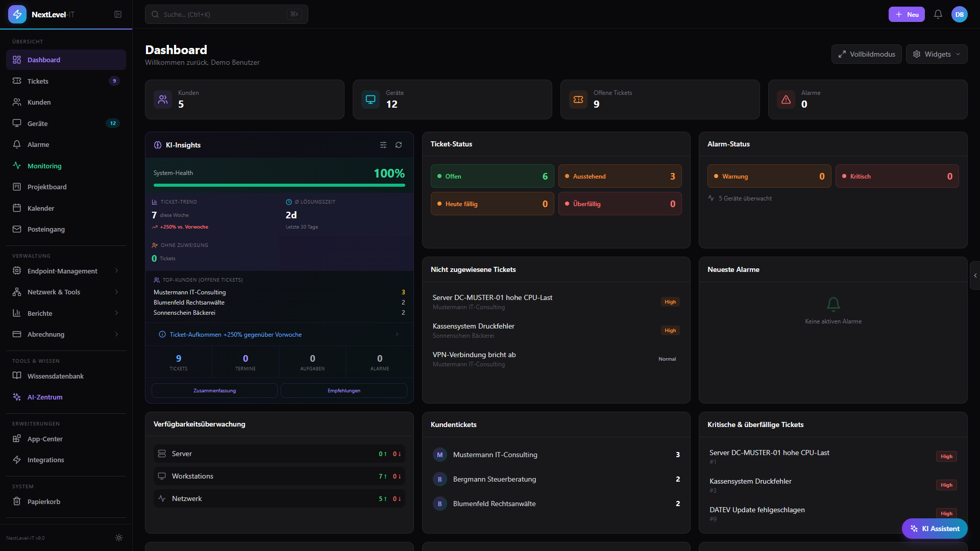
Task: Toggle light mode at sidebar bottom
Action: pyautogui.click(x=118, y=538)
